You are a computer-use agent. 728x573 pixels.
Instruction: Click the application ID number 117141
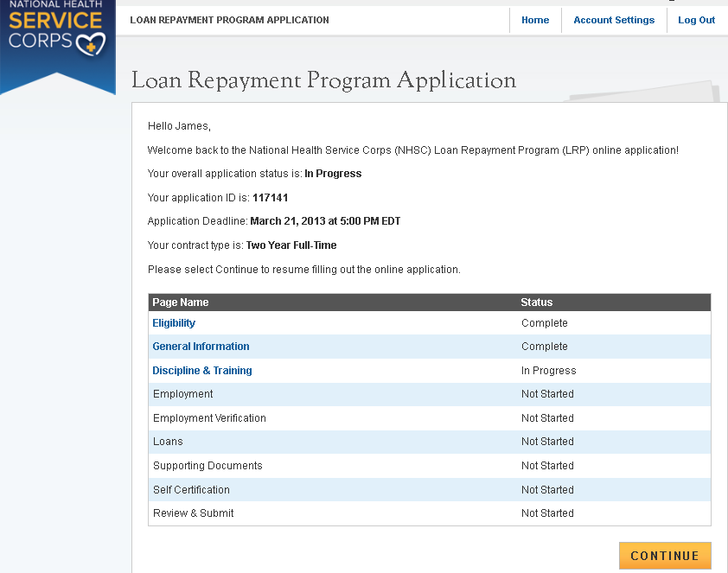click(x=270, y=198)
